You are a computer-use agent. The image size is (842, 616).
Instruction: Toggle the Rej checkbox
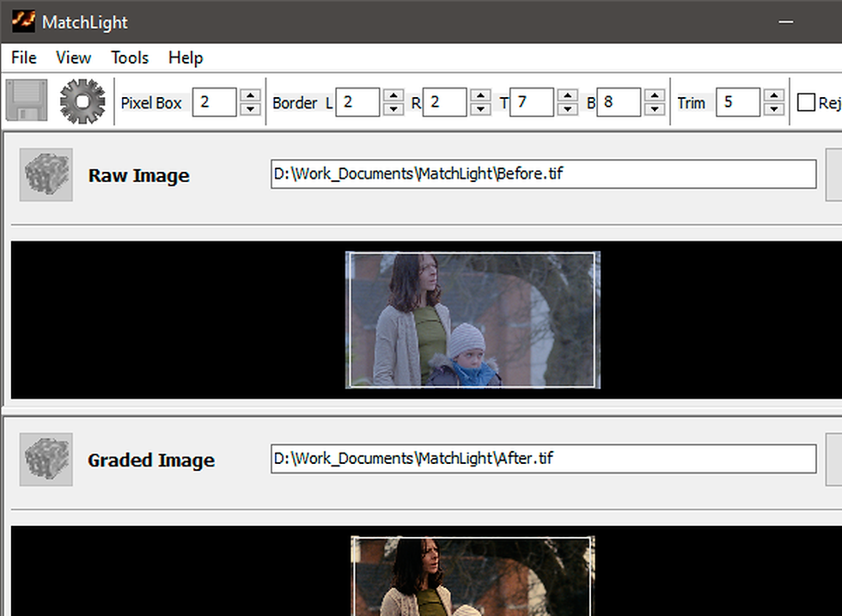click(806, 102)
